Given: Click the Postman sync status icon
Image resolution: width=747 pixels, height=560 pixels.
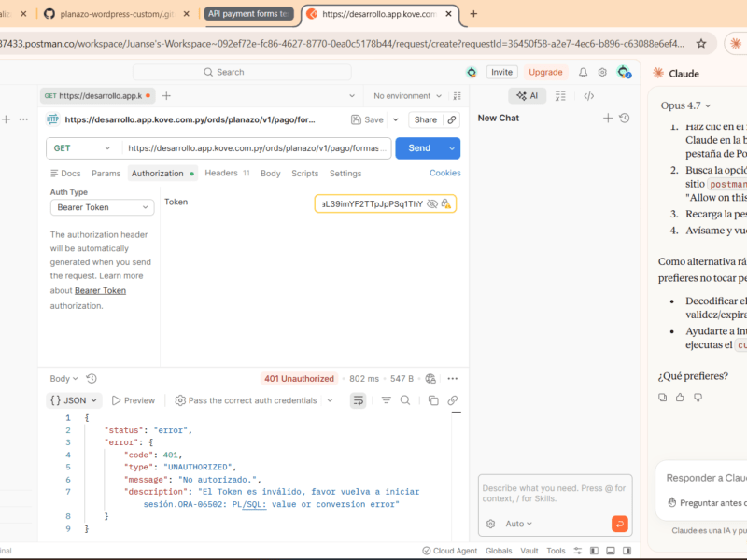Looking at the screenshot, I should pyautogui.click(x=472, y=73).
